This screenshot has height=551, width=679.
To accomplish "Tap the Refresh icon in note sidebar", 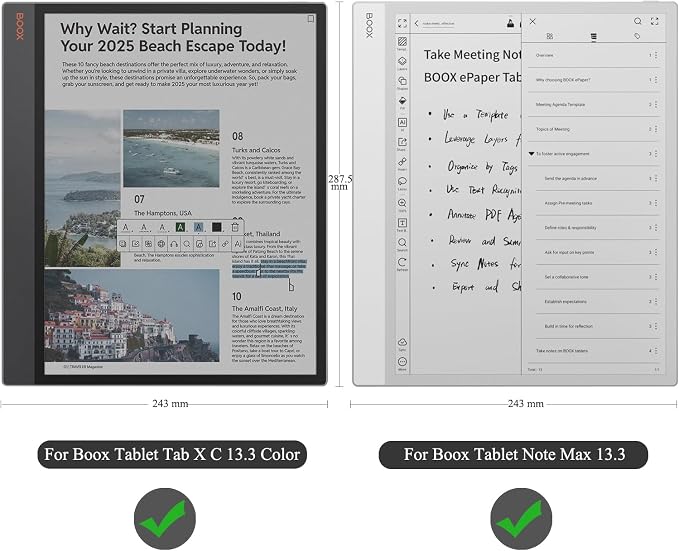I will (402, 264).
